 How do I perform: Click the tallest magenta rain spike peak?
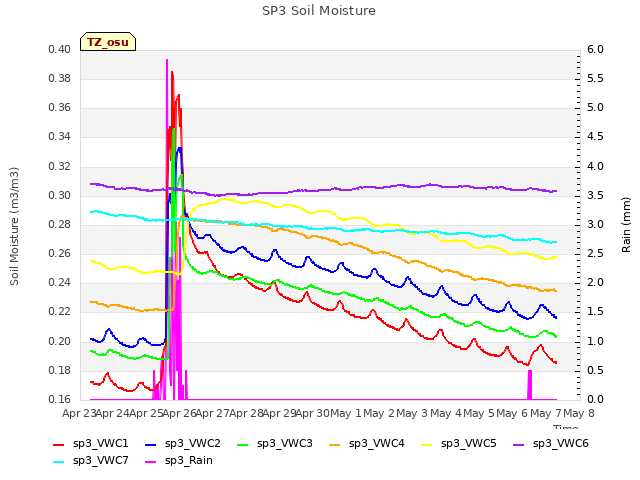(167, 61)
